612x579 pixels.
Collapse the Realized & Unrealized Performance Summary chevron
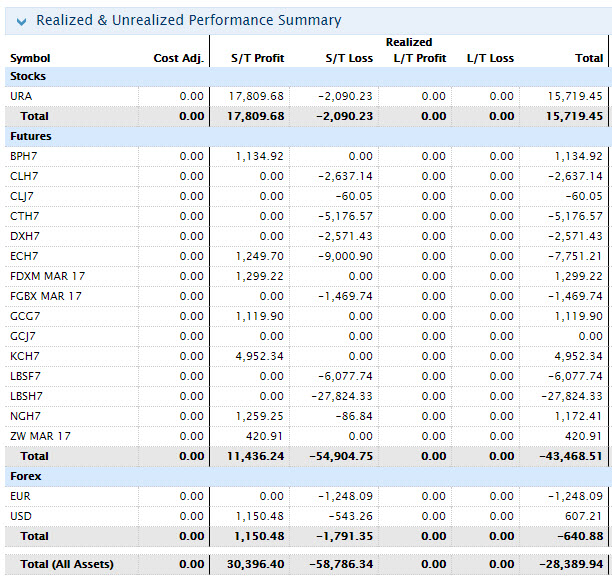[x=20, y=21]
